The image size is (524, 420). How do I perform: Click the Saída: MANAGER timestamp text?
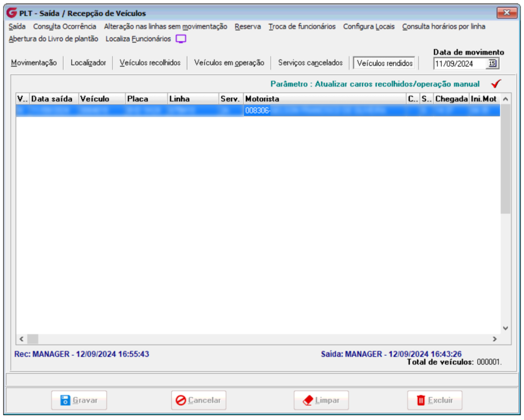click(x=391, y=354)
